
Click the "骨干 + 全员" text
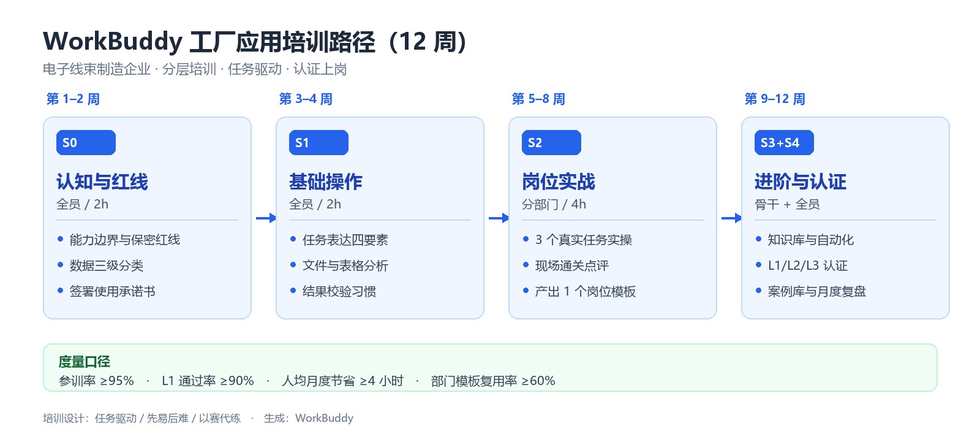click(787, 204)
